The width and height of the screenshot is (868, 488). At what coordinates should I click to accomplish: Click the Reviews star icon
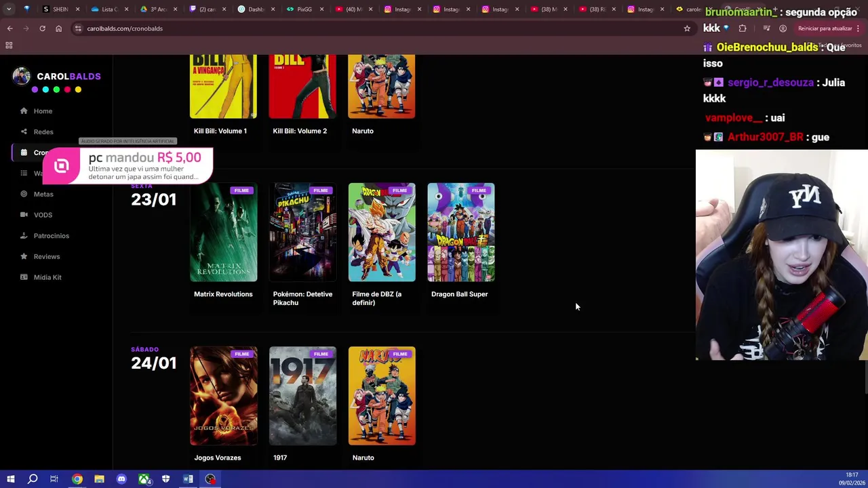coord(24,256)
